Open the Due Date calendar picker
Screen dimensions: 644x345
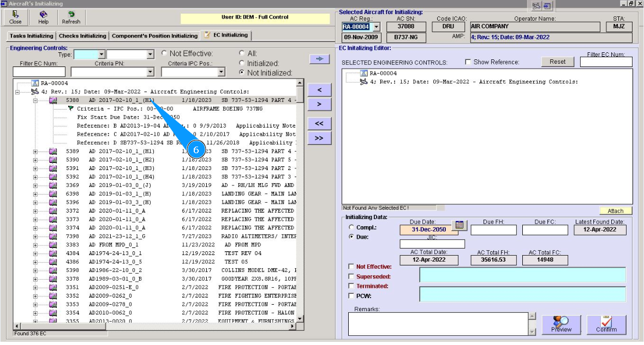click(459, 225)
